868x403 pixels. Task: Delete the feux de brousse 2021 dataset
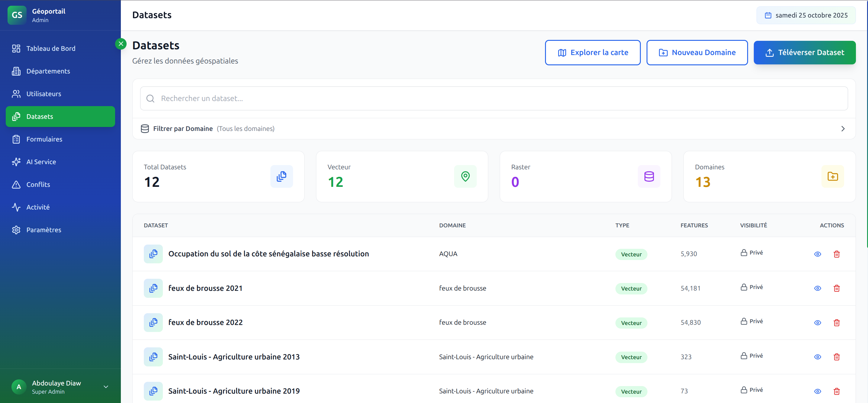click(836, 288)
